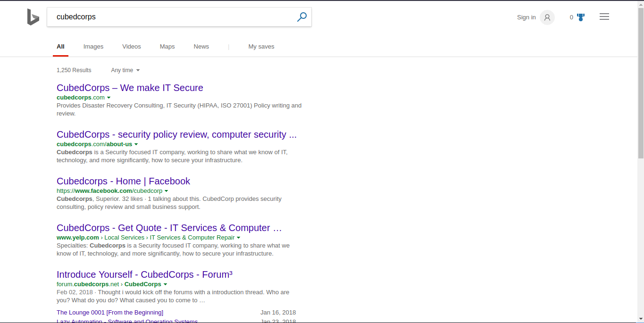Open The Lounge 0001 forum sublink
The height and width of the screenshot is (323, 644).
(110, 313)
